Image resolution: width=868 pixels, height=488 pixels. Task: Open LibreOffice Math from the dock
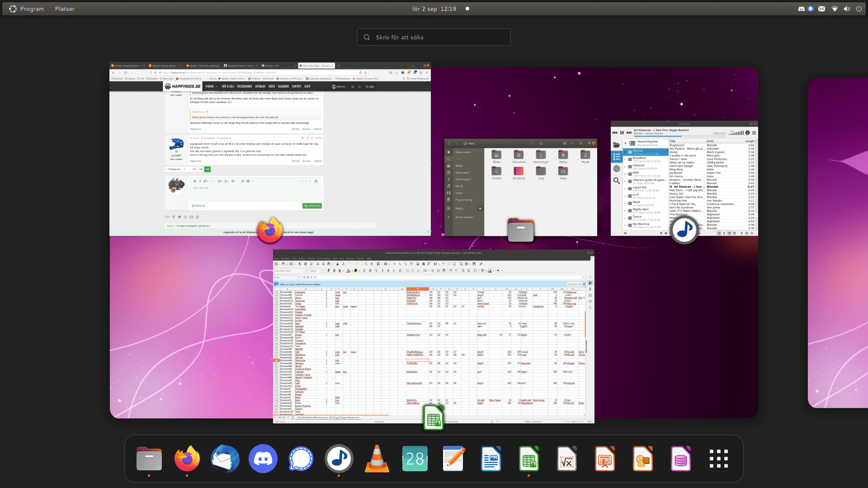(x=567, y=459)
